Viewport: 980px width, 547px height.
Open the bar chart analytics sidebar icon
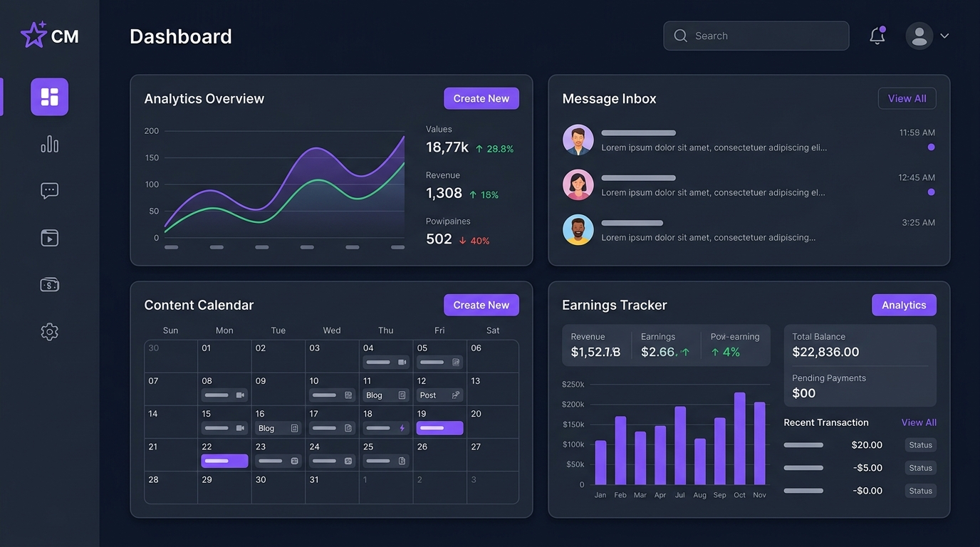click(x=50, y=144)
